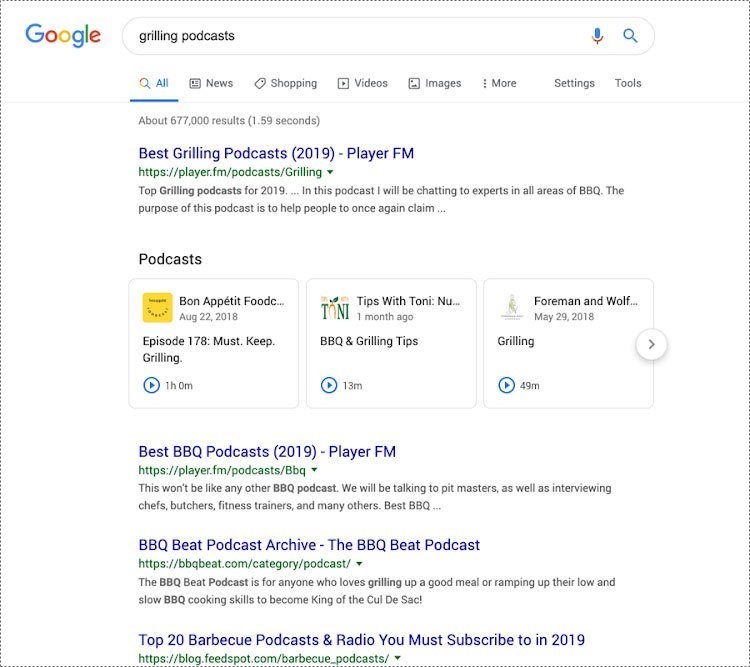Click the player.fm/podcasts/Bbq URL

222,470
